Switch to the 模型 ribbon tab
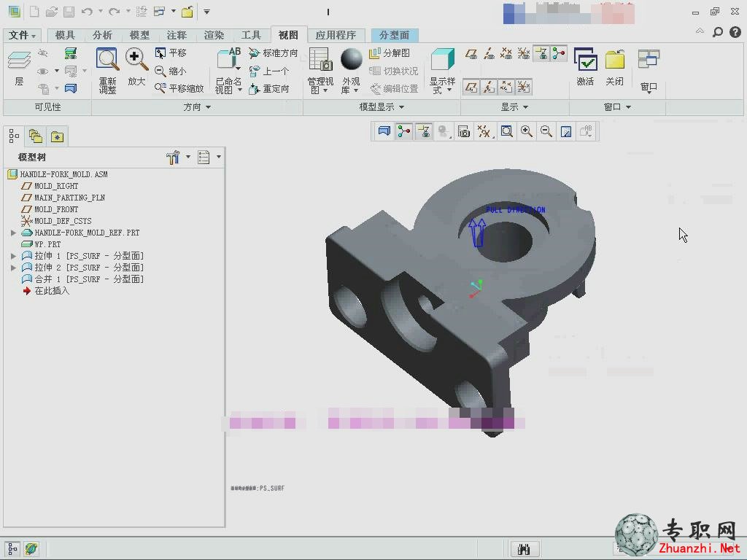The height and width of the screenshot is (560, 747). (139, 35)
